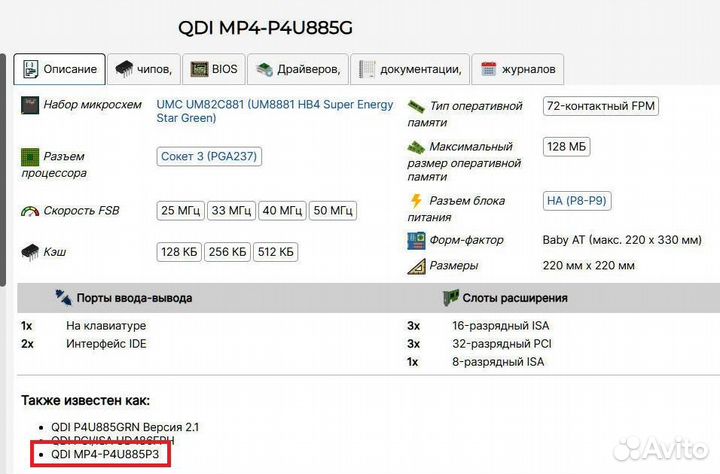Click the document icon in the документации tab
Screen dimensions: 720x474
(368, 69)
